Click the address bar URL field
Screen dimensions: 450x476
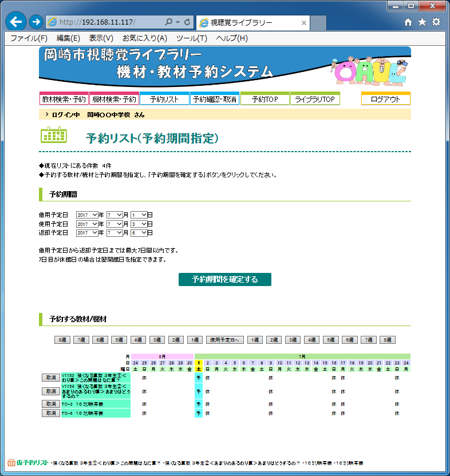coord(109,22)
